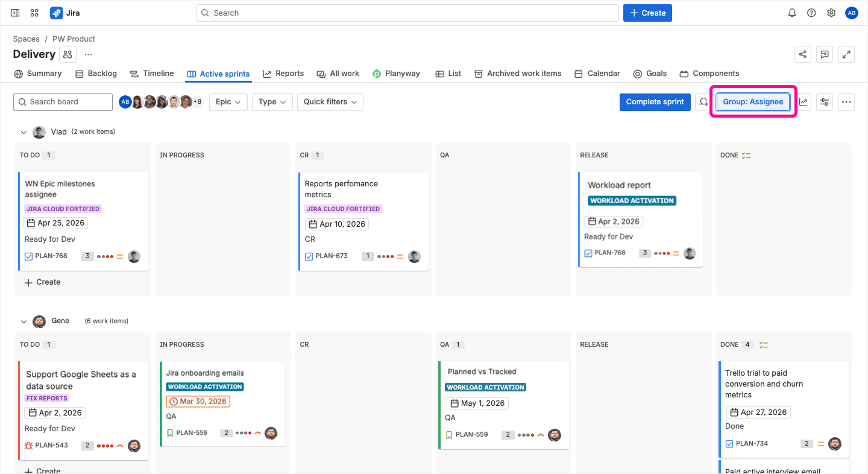Open the Epic filter dropdown

(x=228, y=102)
